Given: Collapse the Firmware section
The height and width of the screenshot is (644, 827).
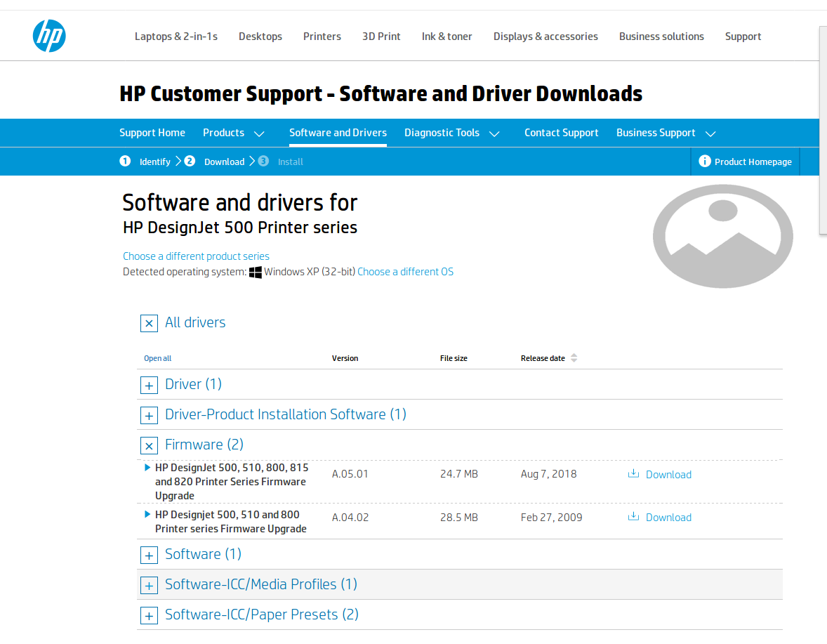Looking at the screenshot, I should pos(149,445).
